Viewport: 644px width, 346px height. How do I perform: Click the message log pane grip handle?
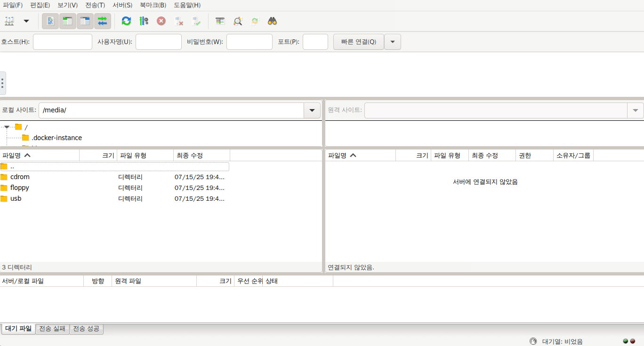(x=2, y=83)
